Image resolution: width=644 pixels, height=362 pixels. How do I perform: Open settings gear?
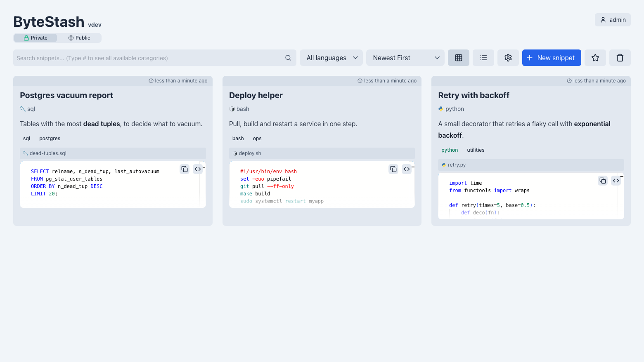pos(508,58)
